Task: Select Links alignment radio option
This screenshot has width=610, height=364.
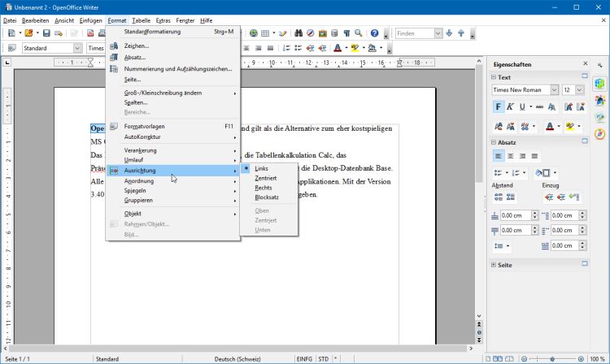Action: tap(261, 169)
